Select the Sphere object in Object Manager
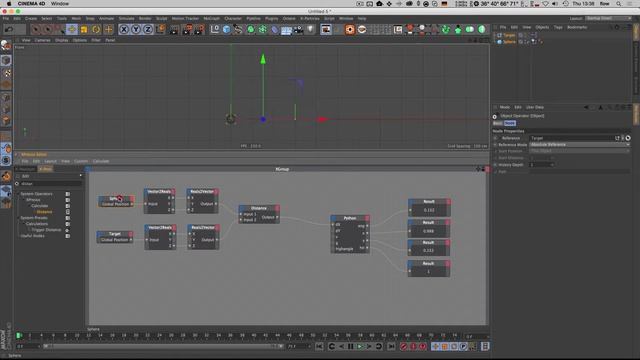640x360 pixels. point(509,42)
